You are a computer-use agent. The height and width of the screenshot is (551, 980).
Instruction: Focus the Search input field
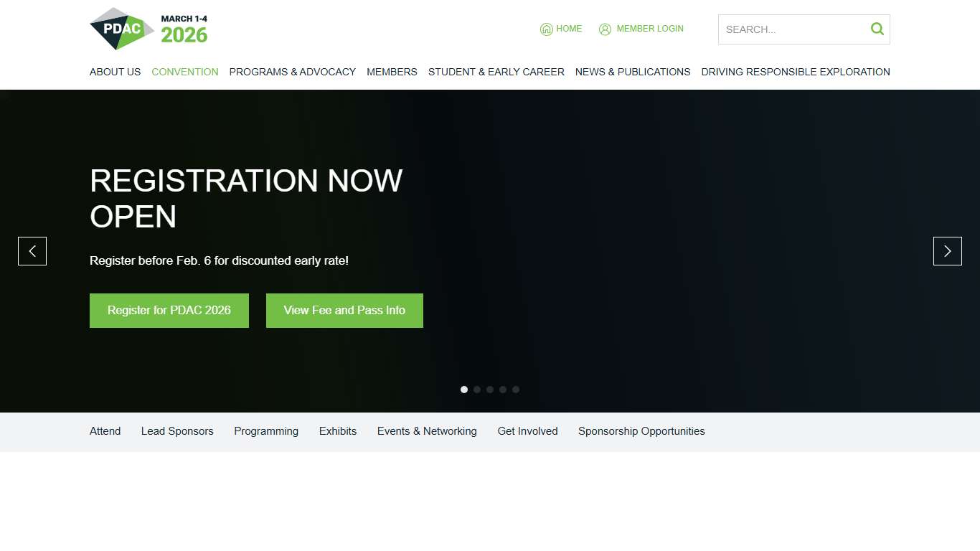coord(793,29)
